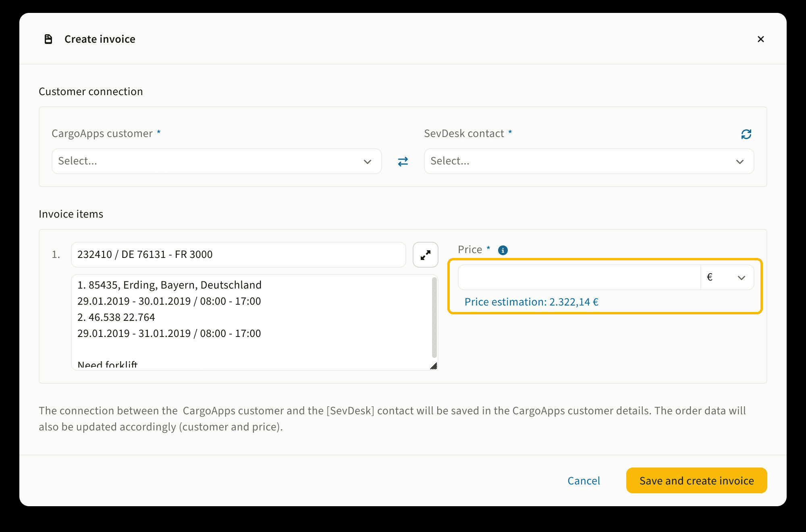Screen dimensions: 806x532
Task: Click the connection info paragraph text
Action: (392, 419)
